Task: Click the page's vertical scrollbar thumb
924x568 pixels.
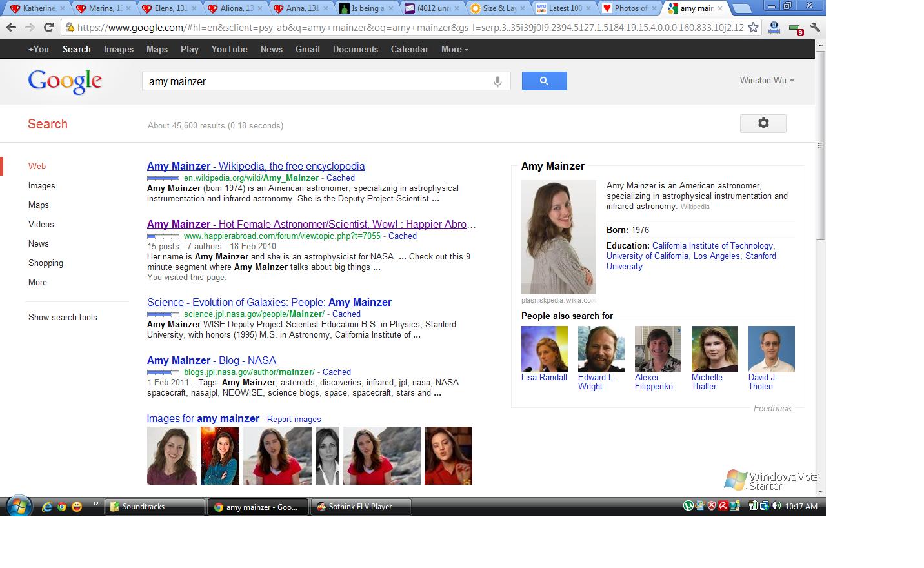Action: tap(820, 145)
